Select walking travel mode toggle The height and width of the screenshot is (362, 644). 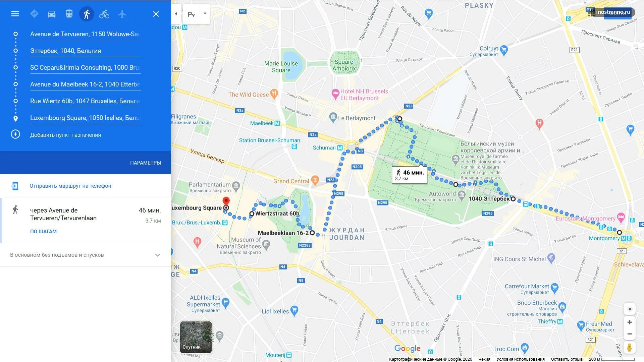[x=87, y=14]
